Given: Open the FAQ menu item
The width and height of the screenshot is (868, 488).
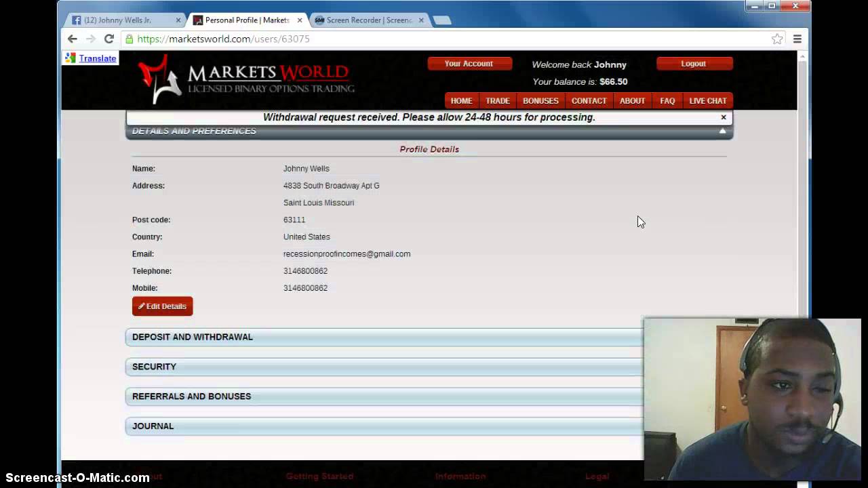Looking at the screenshot, I should coord(667,101).
